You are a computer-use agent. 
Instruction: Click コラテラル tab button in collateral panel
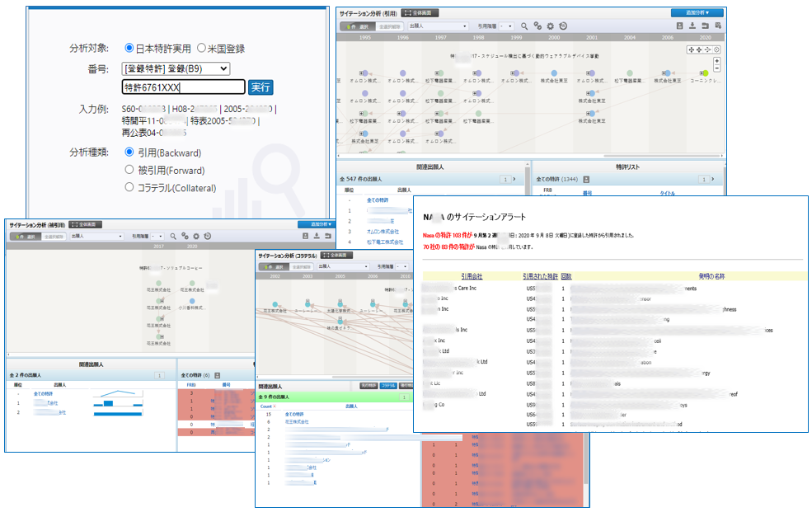click(x=388, y=385)
